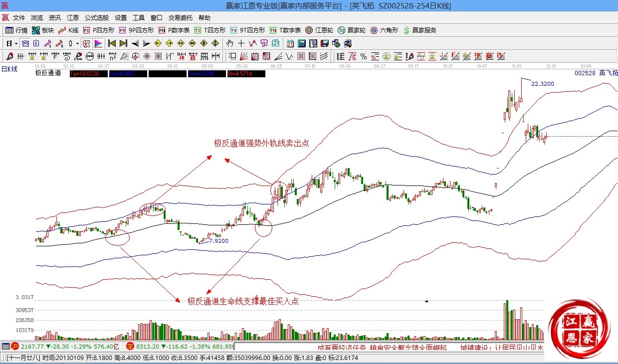The width and height of the screenshot is (618, 364).
Task: Toggle the highlighted flag chart button
Action: click(x=98, y=43)
